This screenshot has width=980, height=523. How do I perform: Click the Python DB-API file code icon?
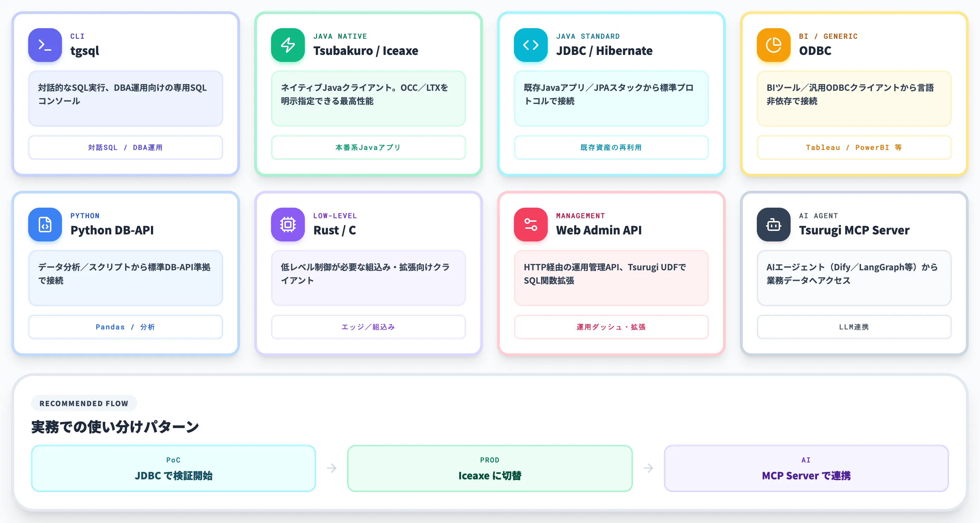point(45,225)
